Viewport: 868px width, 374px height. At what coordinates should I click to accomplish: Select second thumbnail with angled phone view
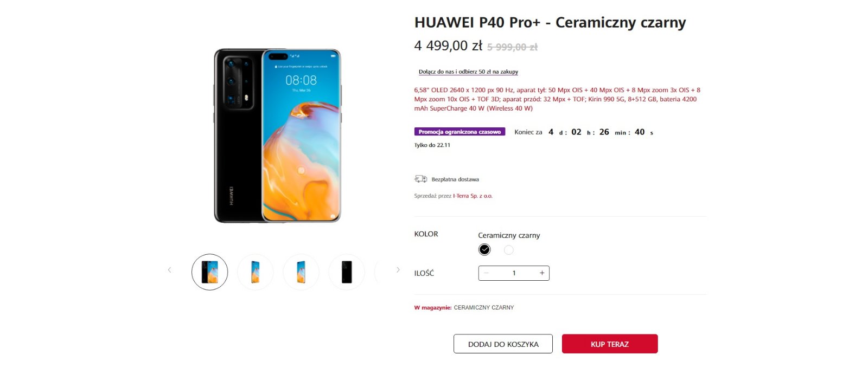click(255, 272)
